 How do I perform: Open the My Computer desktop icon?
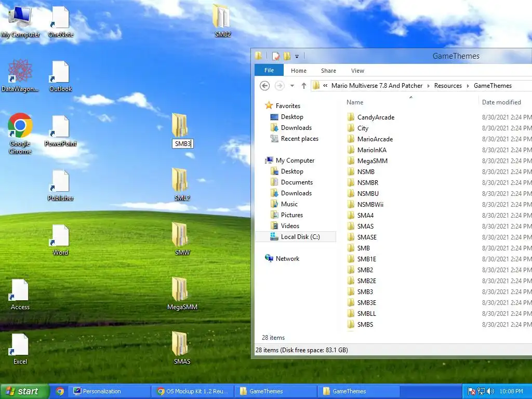20,21
